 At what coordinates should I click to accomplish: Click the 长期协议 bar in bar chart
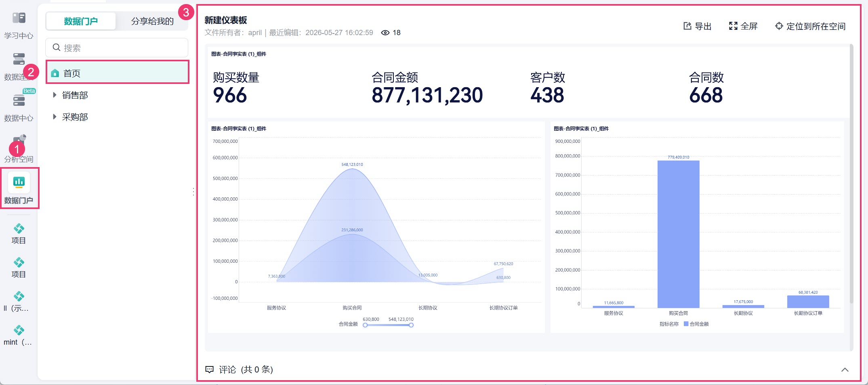(743, 306)
